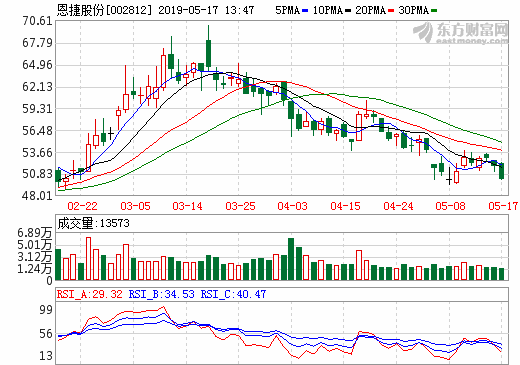Click the 62.13 price axis label
520x365 pixels.
click(38, 87)
